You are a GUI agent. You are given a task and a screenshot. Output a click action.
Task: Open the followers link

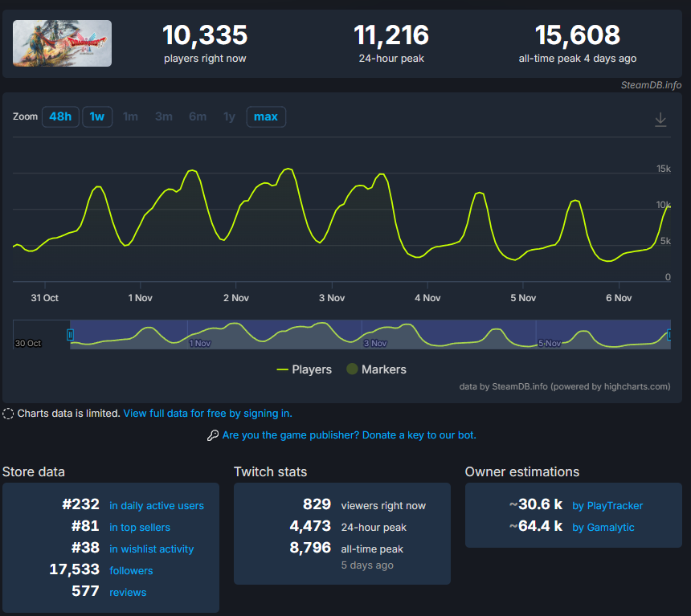pyautogui.click(x=131, y=571)
